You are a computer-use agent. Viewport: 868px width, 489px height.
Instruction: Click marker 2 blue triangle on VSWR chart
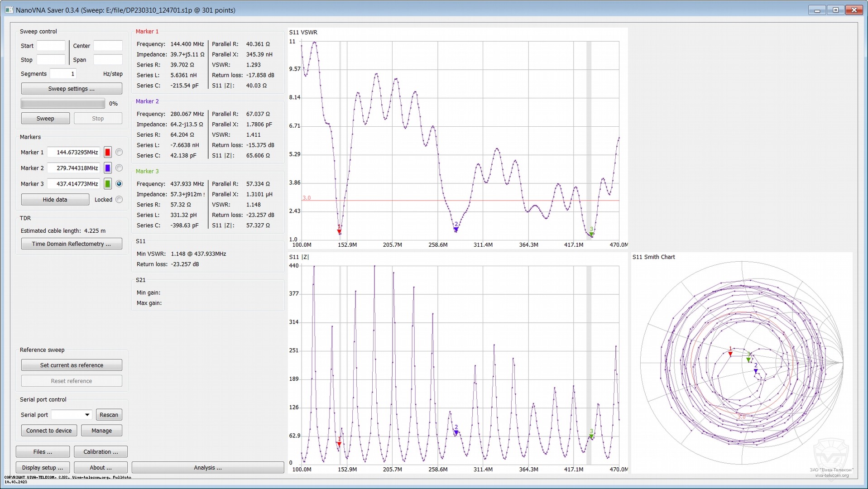coord(456,230)
